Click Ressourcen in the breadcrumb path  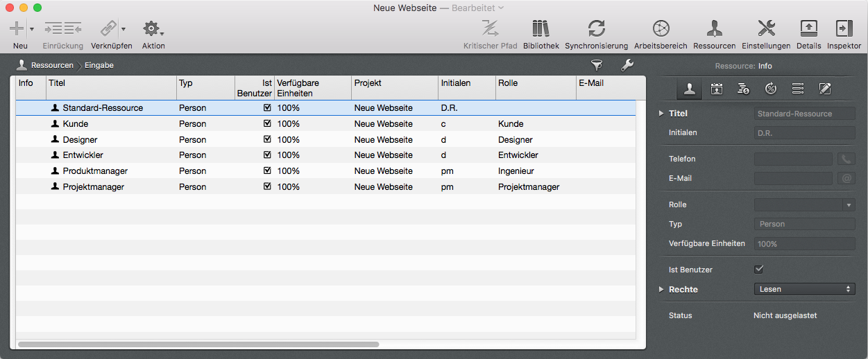pos(51,65)
